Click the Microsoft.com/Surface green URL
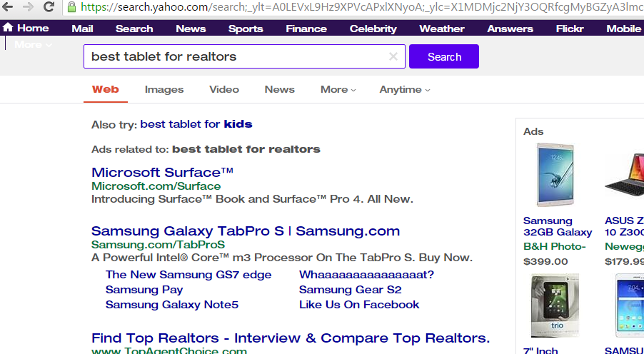The width and height of the screenshot is (644, 354). pyautogui.click(x=156, y=186)
